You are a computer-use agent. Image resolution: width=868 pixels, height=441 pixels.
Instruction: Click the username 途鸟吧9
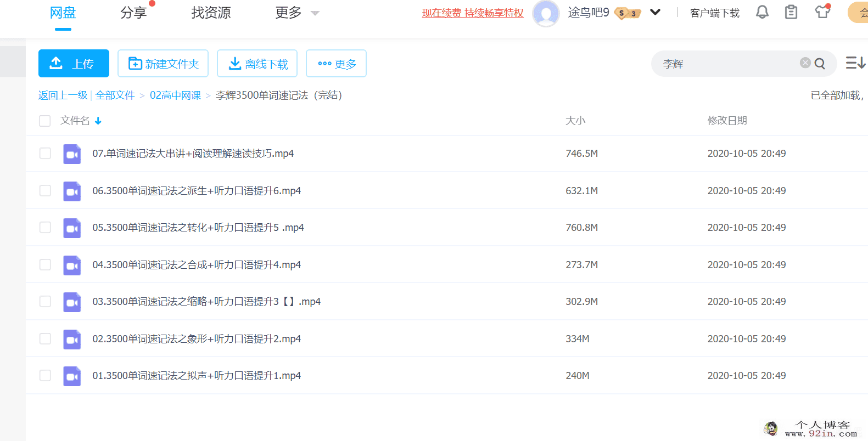click(589, 13)
